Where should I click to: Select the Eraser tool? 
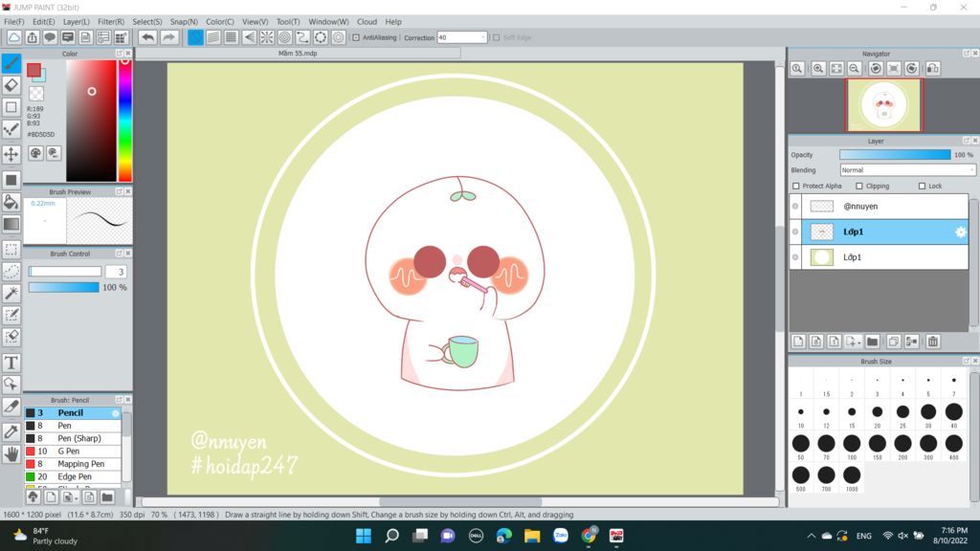click(x=11, y=85)
